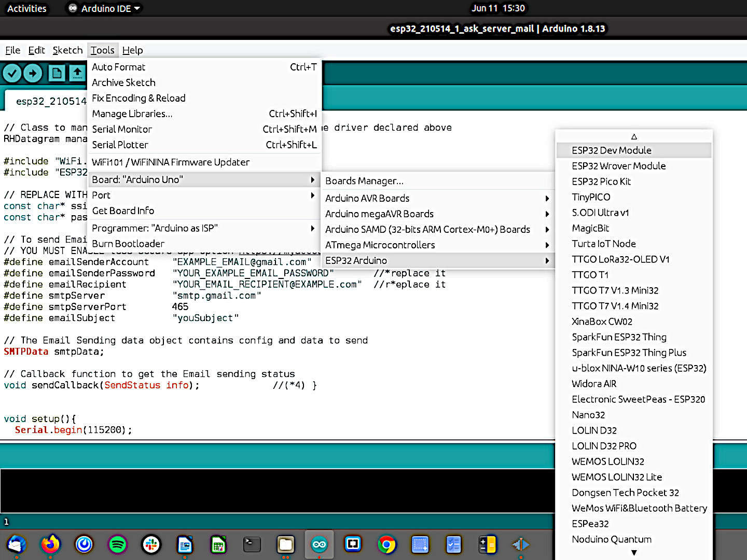Click the board list scroll up arrow
Screen dimensions: 747x560
click(x=634, y=136)
